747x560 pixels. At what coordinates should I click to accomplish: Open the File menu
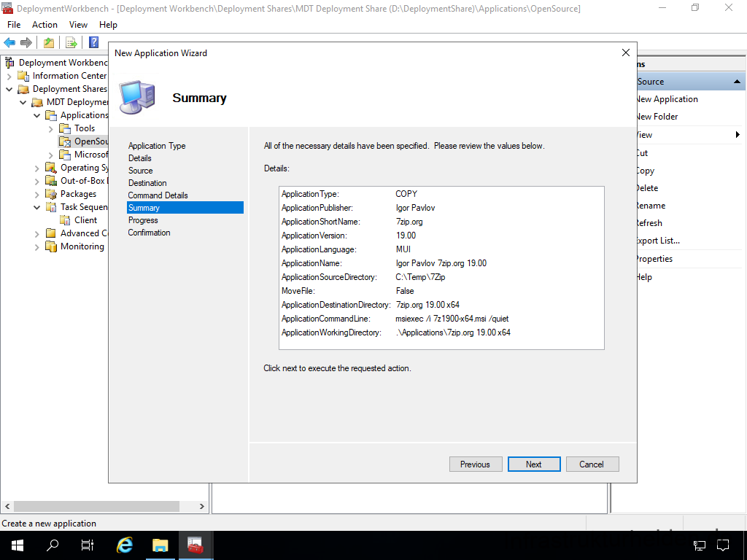[14, 25]
